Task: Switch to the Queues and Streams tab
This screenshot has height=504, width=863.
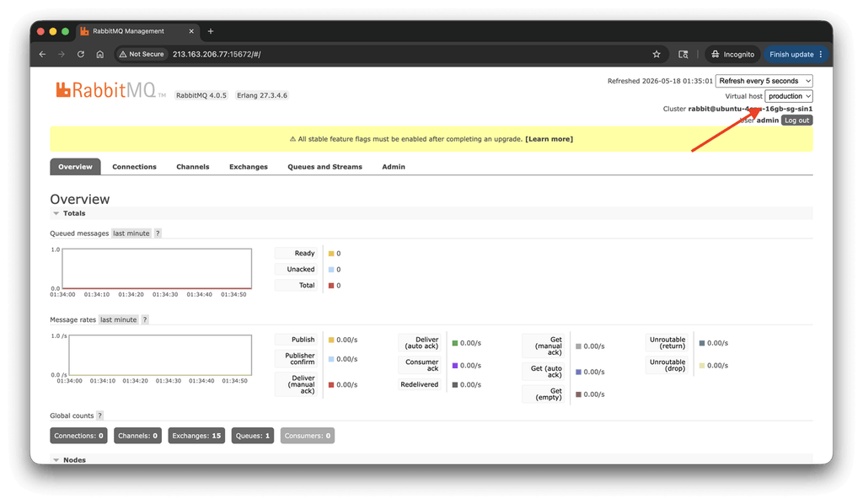Action: tap(324, 167)
